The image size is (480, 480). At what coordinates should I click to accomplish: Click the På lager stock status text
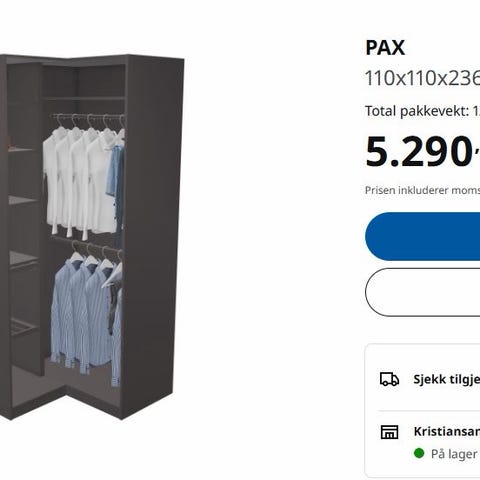454,454
